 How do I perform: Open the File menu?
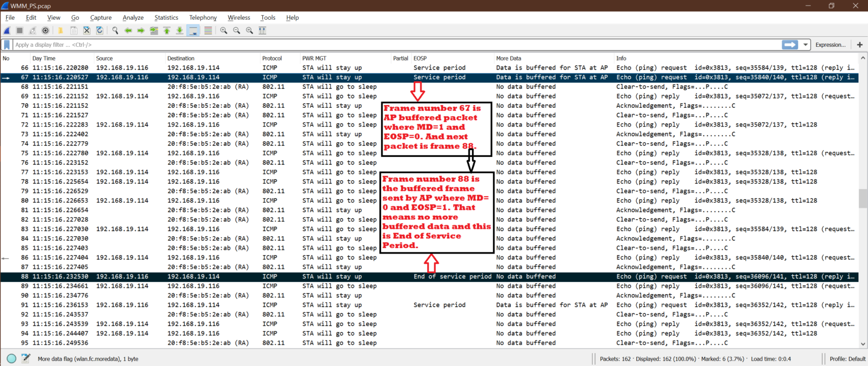tap(10, 18)
